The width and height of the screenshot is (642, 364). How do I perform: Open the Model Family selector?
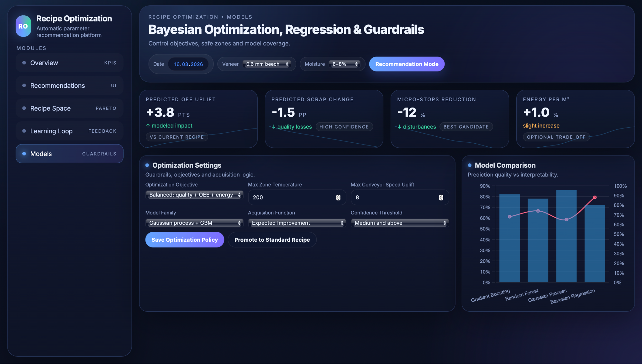[x=194, y=223]
